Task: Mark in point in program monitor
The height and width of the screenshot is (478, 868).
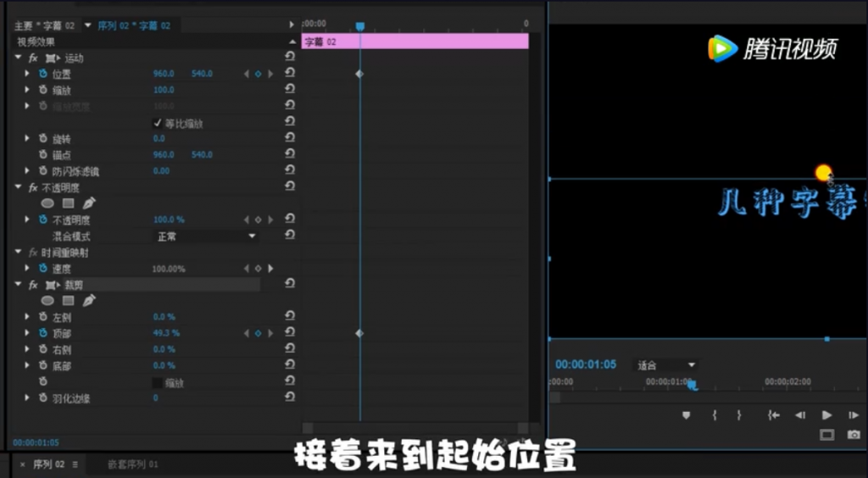Action: pos(715,415)
